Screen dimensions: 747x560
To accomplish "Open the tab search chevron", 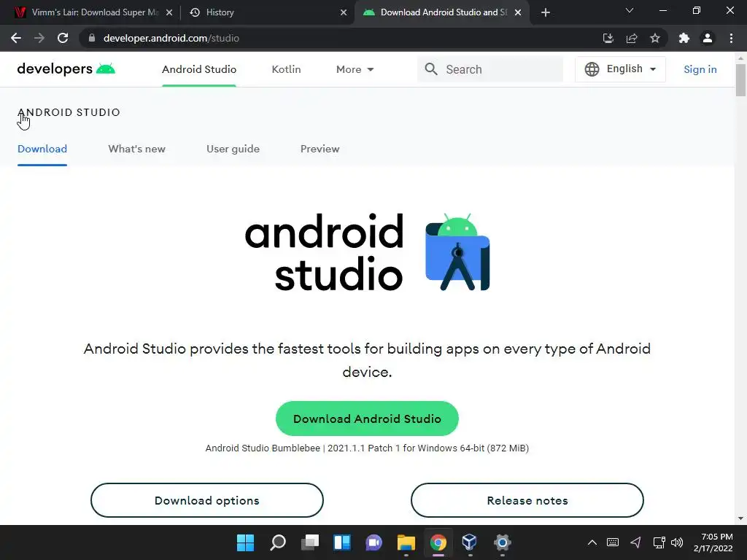I will (630, 10).
